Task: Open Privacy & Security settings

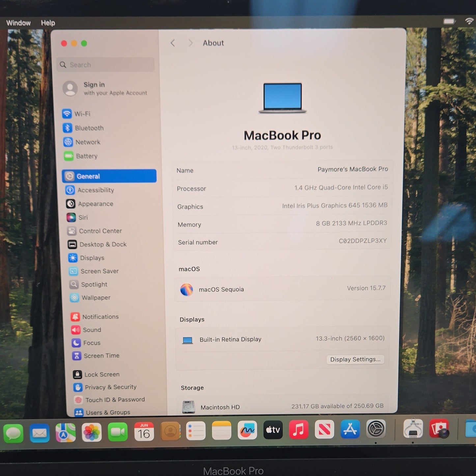Action: 105,387
